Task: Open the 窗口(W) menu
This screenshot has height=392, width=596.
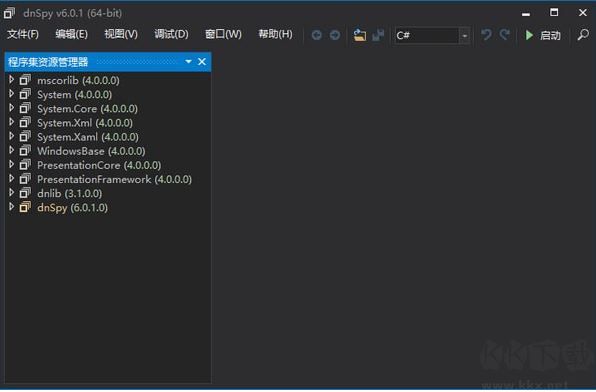Action: point(223,34)
